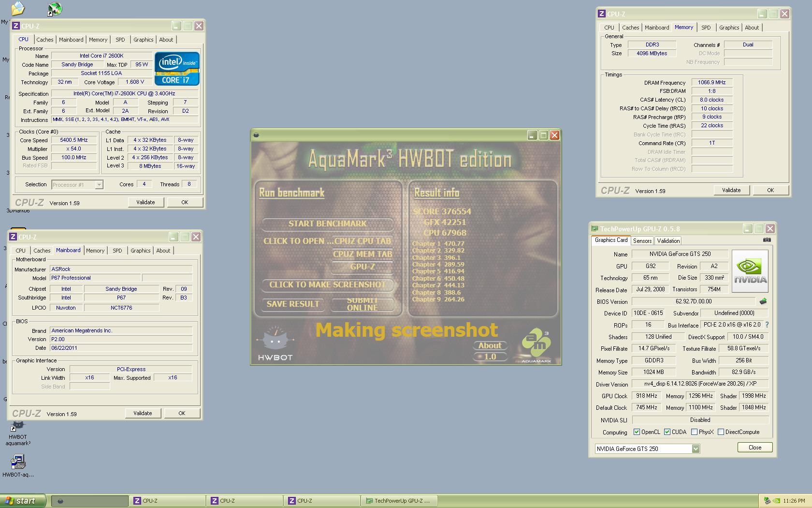
Task: Open Mainboard tab in Memory CPU-Z window
Action: point(657,28)
